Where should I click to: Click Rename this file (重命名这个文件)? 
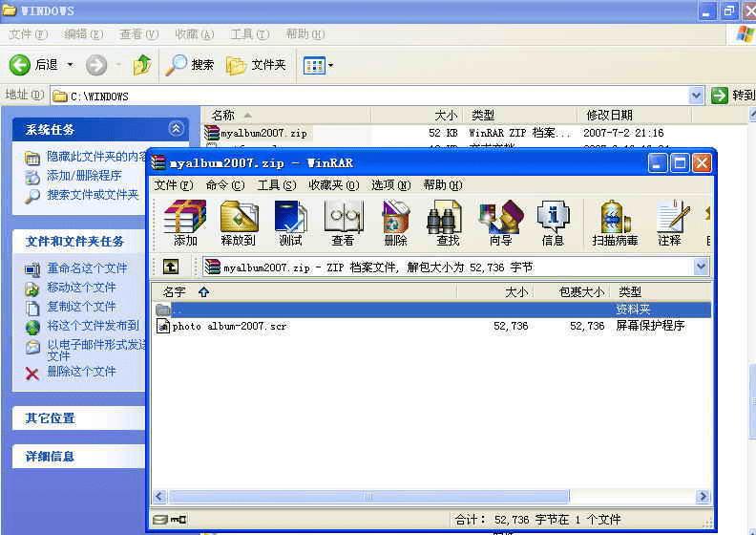[x=87, y=268]
